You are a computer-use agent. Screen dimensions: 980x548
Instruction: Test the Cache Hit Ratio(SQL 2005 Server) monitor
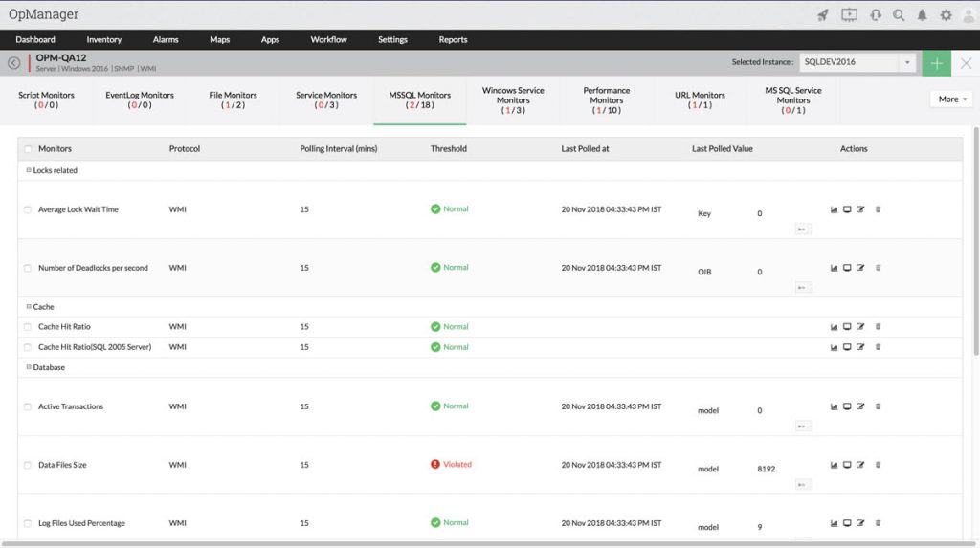847,347
